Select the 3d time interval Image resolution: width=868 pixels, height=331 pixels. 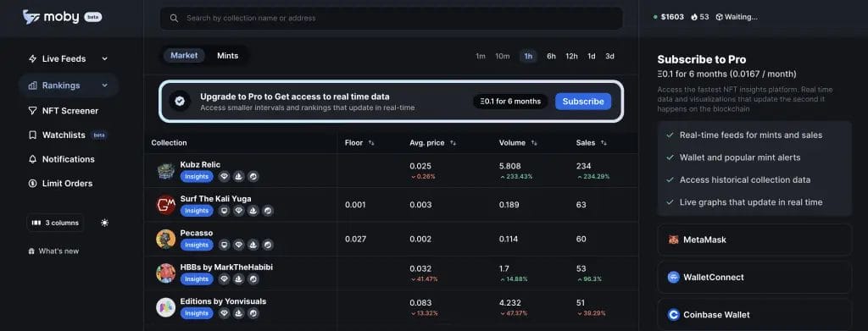pos(609,56)
